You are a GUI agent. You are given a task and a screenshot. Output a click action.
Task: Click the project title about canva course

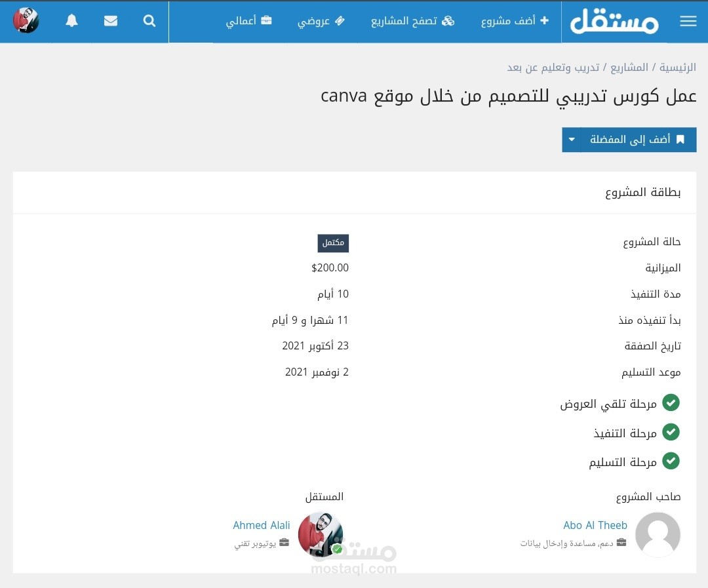pos(509,96)
